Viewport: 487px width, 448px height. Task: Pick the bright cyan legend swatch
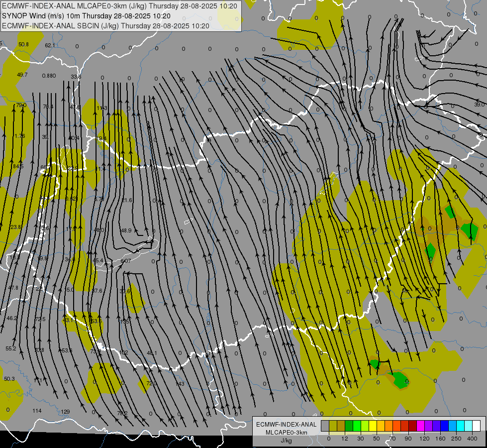click(460, 426)
